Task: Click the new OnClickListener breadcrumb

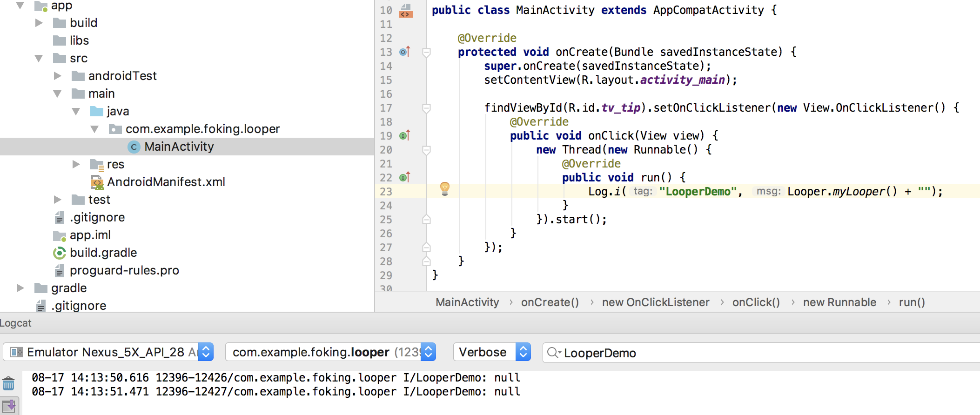Action: click(x=656, y=302)
